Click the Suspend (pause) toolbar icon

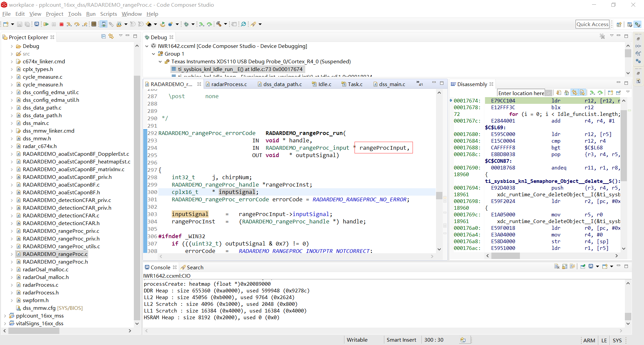[x=54, y=24]
